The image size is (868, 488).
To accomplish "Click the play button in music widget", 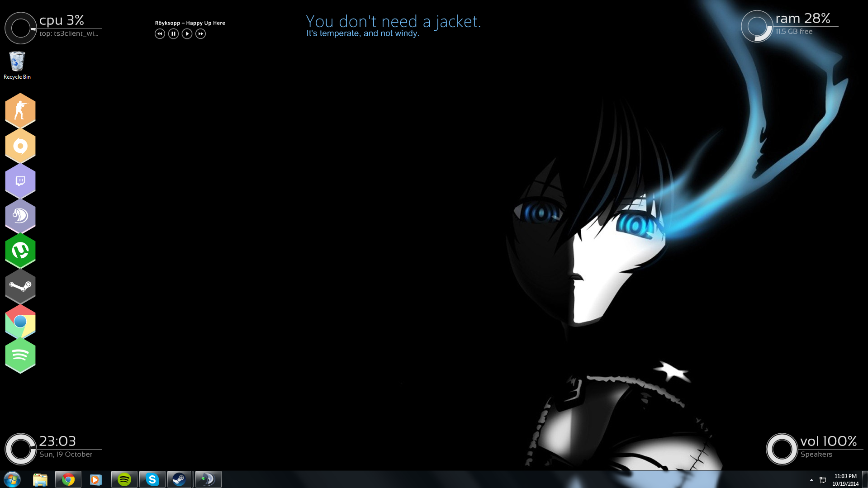I will (x=187, y=33).
